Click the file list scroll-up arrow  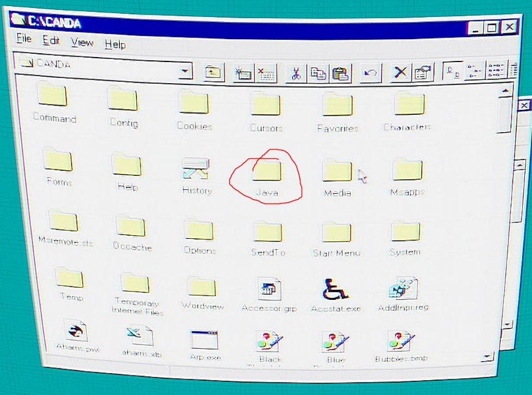505,91
